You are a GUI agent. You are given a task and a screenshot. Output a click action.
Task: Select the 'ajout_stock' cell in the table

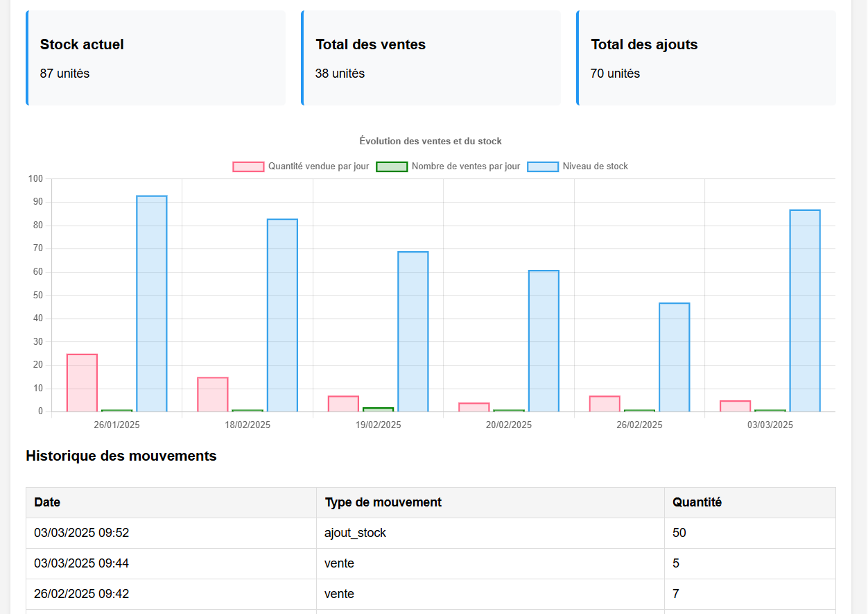coord(355,533)
